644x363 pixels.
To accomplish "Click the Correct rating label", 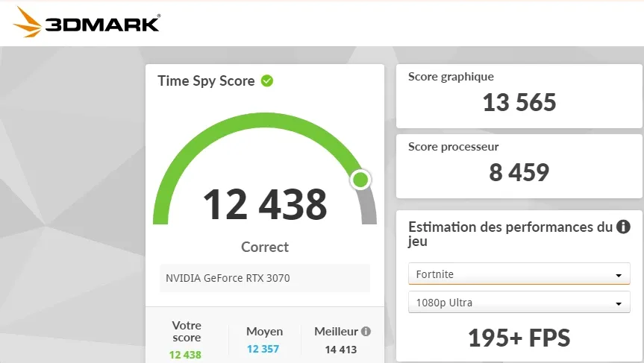I will (x=265, y=247).
